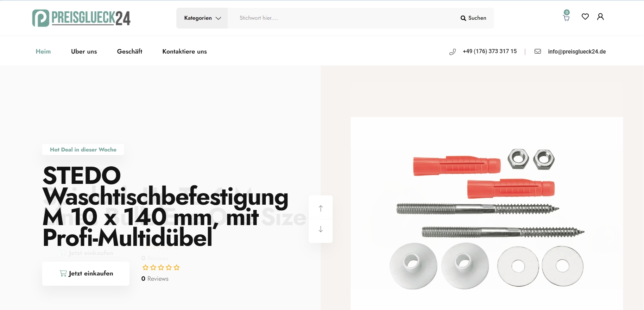This screenshot has width=644, height=310.
Task: Click the info@preisglueck24.de email link
Action: pos(577,51)
